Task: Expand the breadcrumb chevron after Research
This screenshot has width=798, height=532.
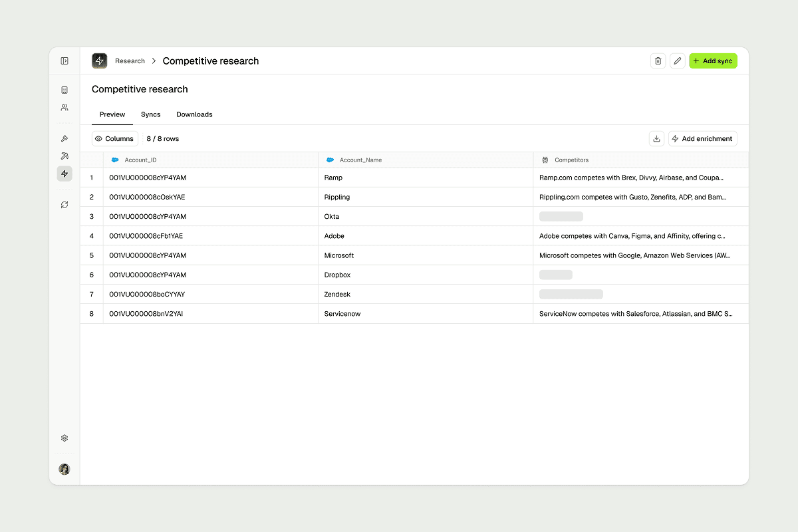Action: click(x=154, y=61)
